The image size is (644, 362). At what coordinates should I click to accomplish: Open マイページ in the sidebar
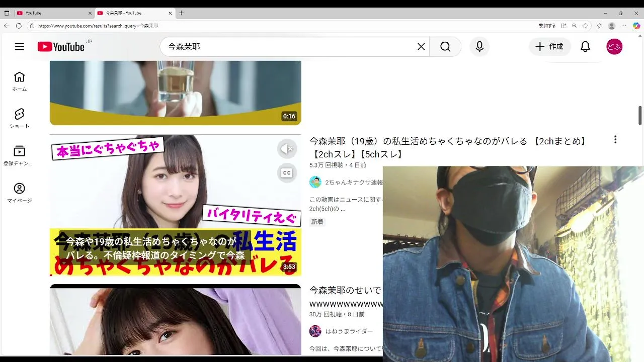(20, 194)
